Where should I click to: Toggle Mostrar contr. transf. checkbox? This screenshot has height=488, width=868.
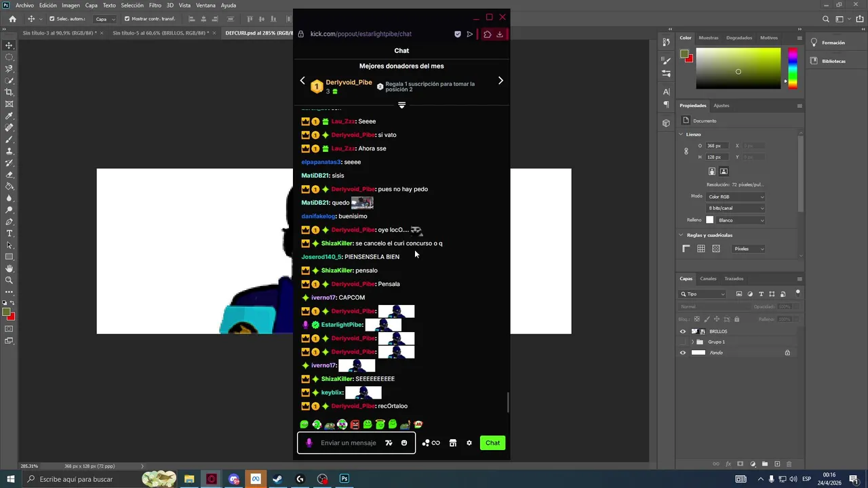pyautogui.click(x=127, y=19)
